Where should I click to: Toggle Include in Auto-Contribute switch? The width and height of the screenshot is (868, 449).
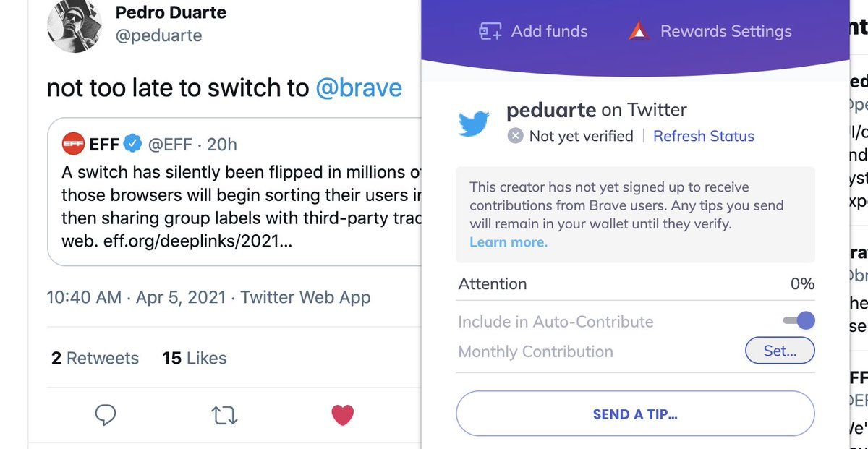click(799, 321)
